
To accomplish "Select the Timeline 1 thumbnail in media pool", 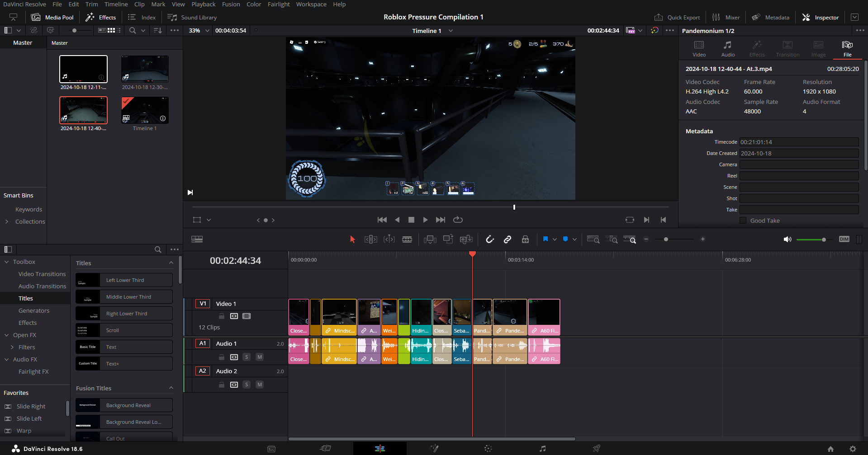I will (145, 110).
